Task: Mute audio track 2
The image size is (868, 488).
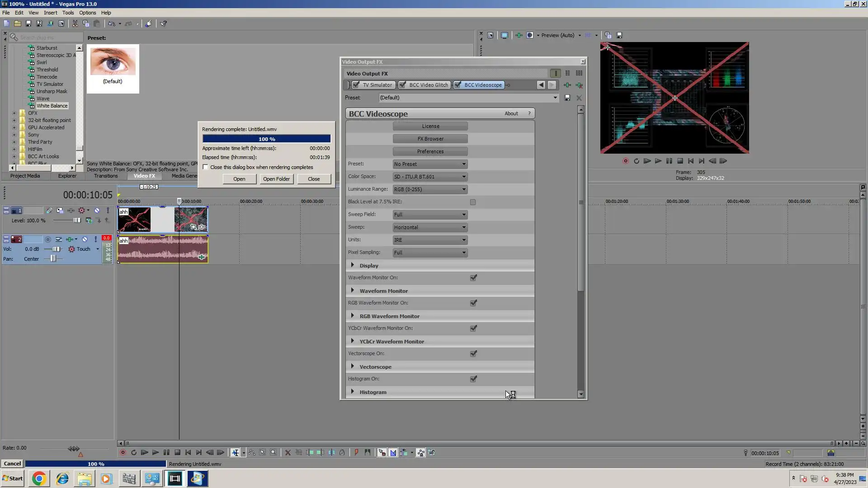Action: (85, 239)
